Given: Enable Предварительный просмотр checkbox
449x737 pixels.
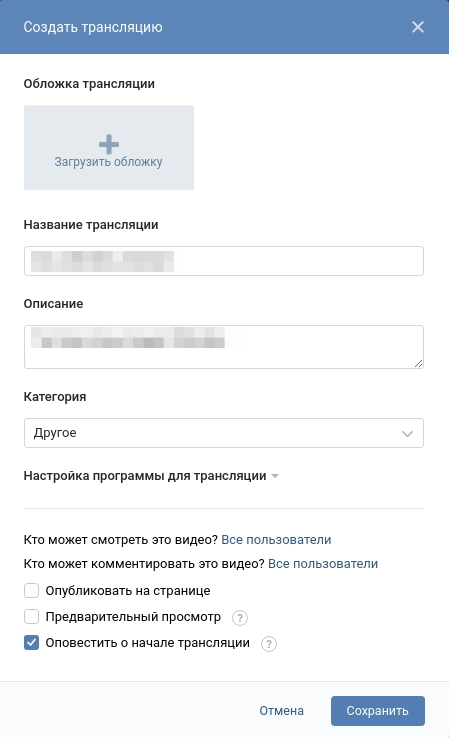Looking at the screenshot, I should (x=32, y=616).
